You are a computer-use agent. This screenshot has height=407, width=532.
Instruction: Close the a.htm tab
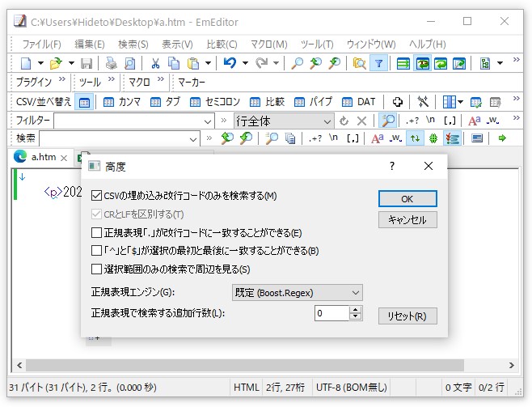pyautogui.click(x=64, y=158)
